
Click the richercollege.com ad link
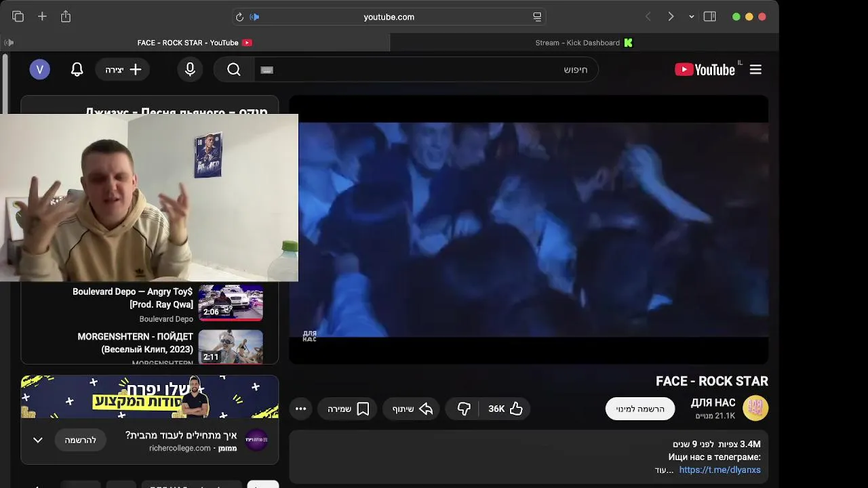180,449
